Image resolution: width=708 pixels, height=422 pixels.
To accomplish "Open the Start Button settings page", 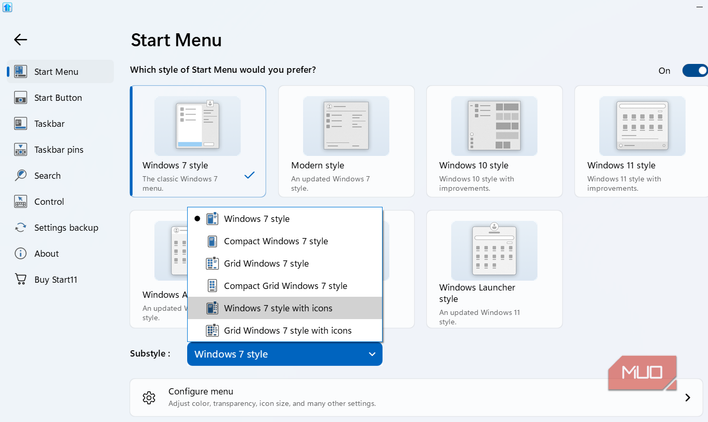I will (x=60, y=97).
